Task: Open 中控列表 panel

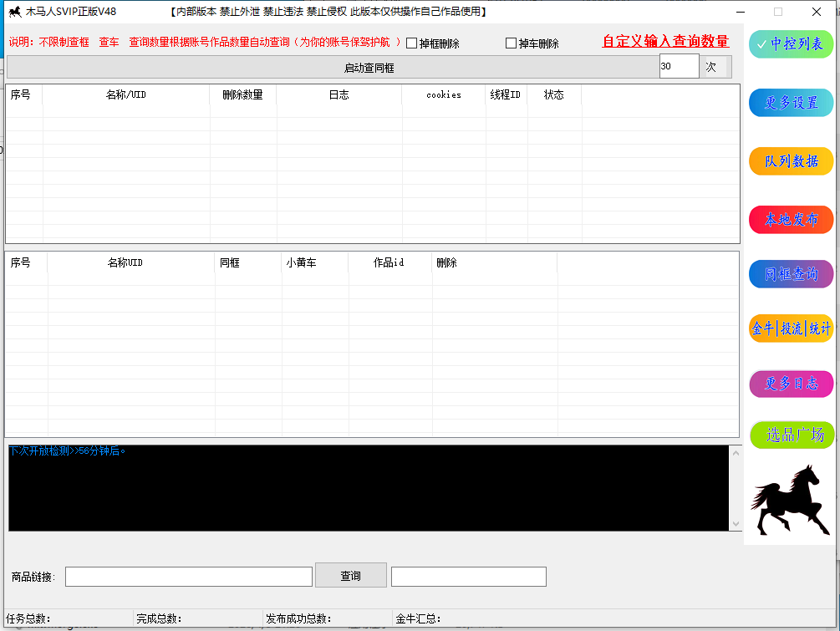Action: pos(792,44)
